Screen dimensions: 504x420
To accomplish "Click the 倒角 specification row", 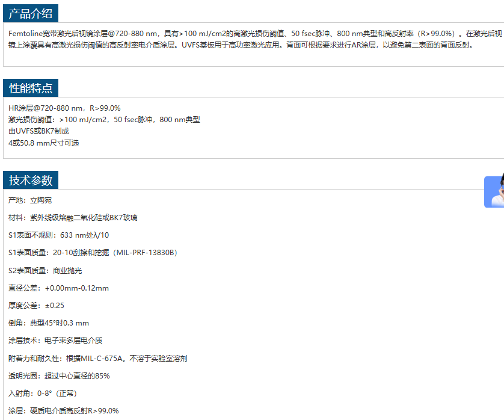I will click(49, 323).
